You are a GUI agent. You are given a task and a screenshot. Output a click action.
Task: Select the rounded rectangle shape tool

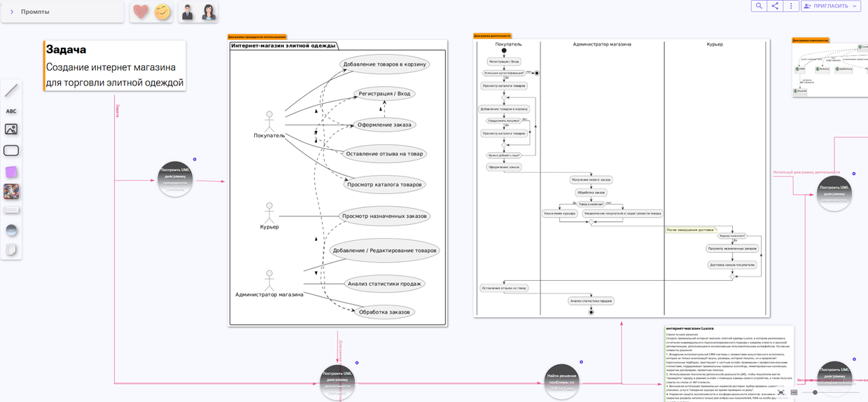[x=11, y=151]
